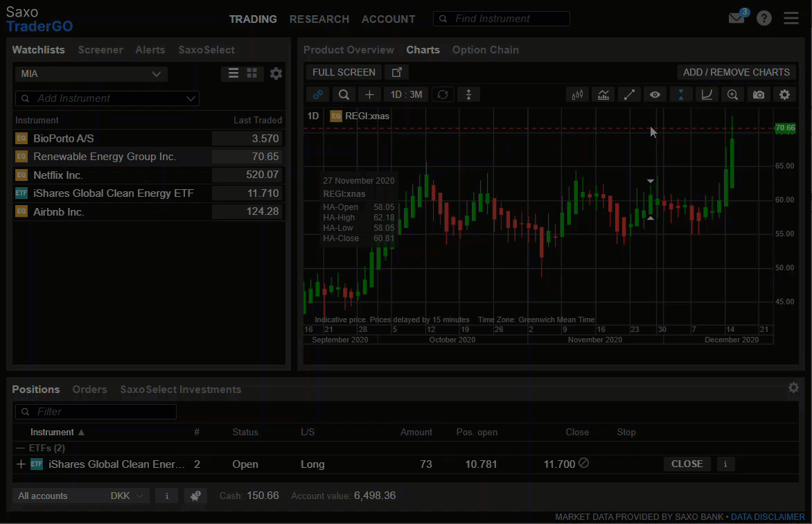Screen dimensions: 812x524
Task: Click the FULL SCREEN button
Action: tap(344, 72)
